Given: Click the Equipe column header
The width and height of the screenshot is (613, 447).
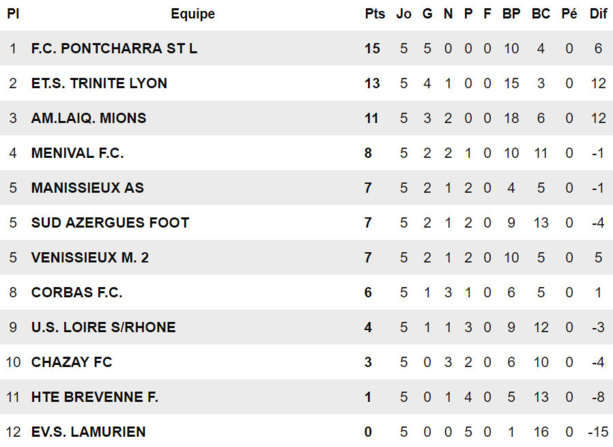Looking at the screenshot, I should (192, 14).
